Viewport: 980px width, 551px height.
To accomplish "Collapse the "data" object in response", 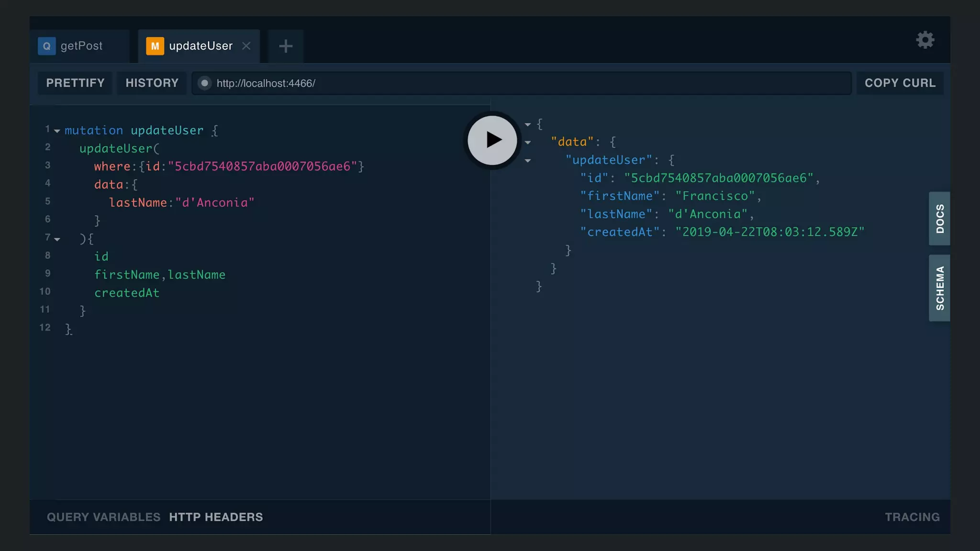I will pos(528,143).
